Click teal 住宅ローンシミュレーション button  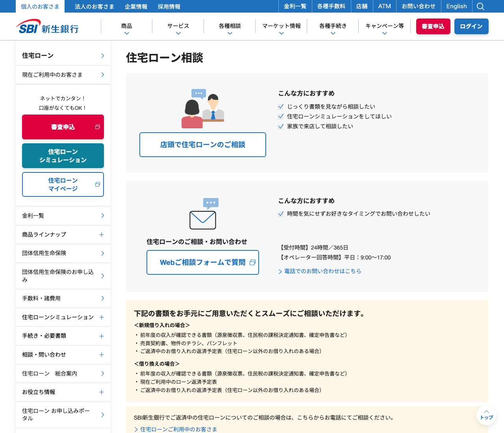63,156
